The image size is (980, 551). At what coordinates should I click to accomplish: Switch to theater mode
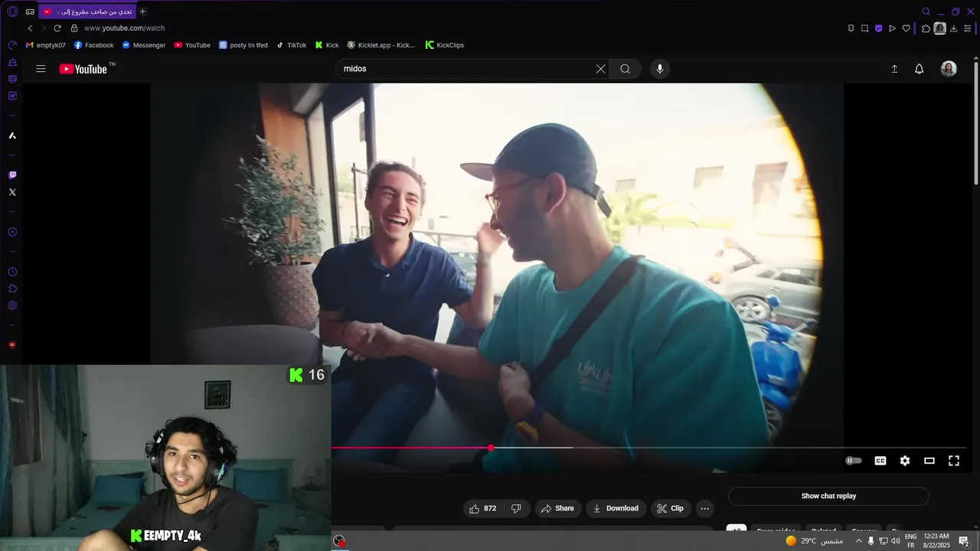(929, 461)
